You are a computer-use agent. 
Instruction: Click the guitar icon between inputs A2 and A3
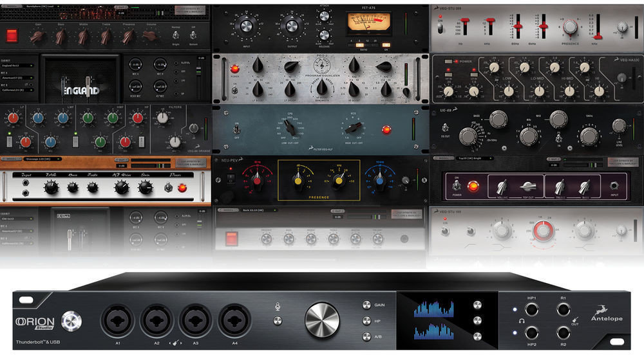pos(176,342)
